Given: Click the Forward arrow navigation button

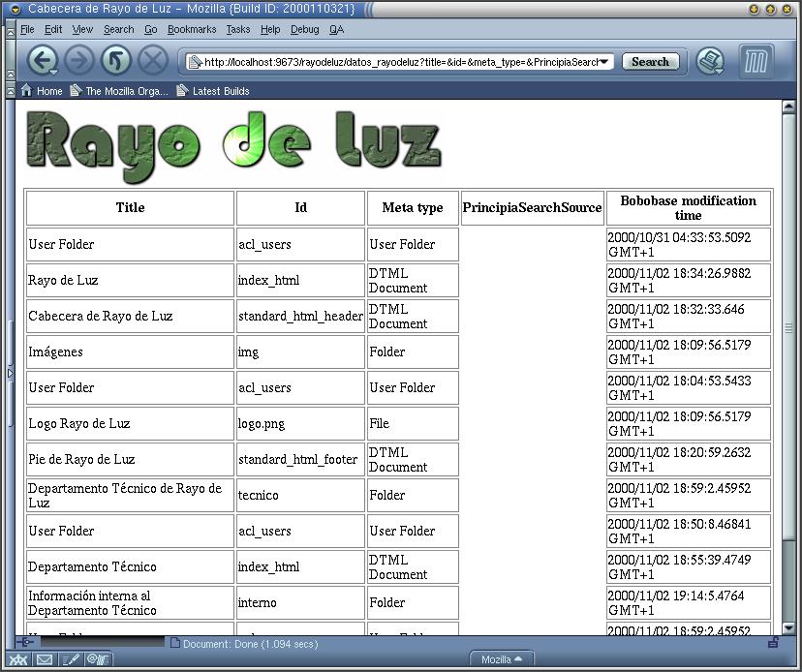Looking at the screenshot, I should click(x=78, y=60).
